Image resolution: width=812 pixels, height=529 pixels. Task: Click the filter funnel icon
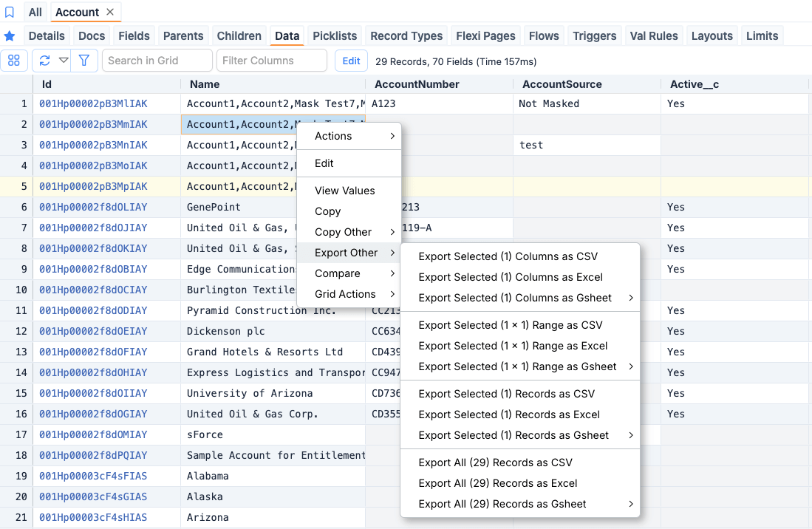click(x=84, y=61)
